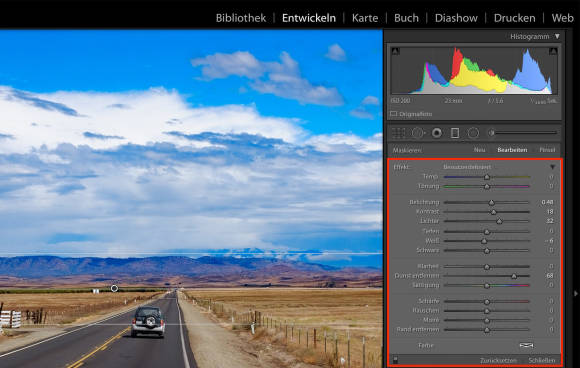This screenshot has height=368, width=580.
Task: Open the Karte module
Action: [365, 18]
